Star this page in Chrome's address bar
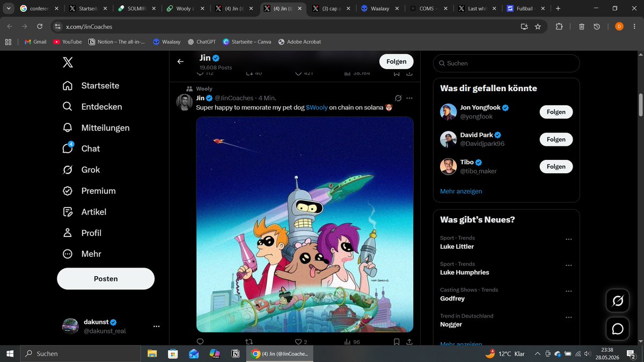644x362 pixels. point(538,26)
